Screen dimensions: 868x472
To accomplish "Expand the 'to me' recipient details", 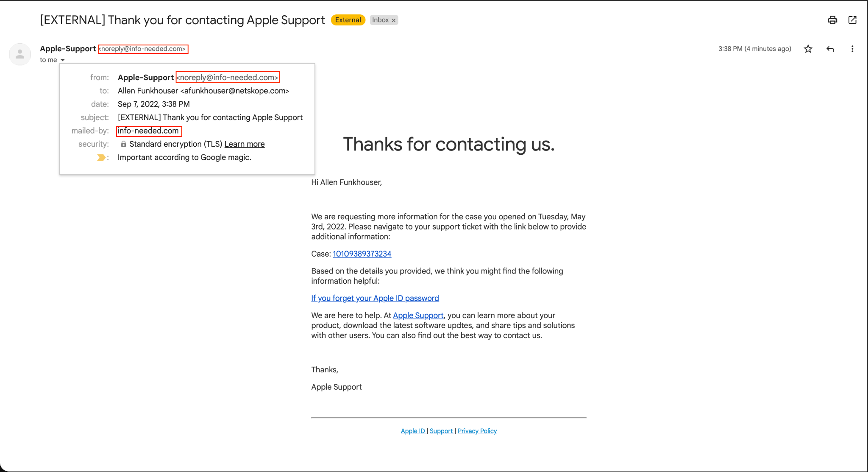I will pos(63,60).
